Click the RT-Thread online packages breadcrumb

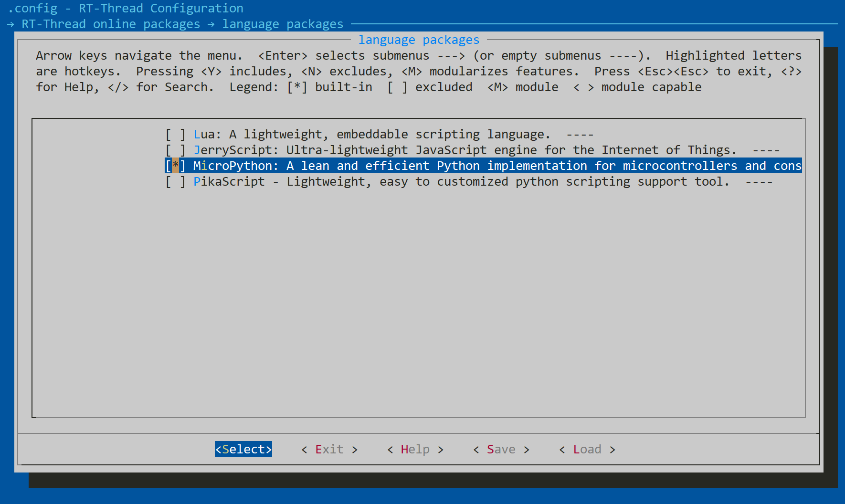tap(111, 24)
